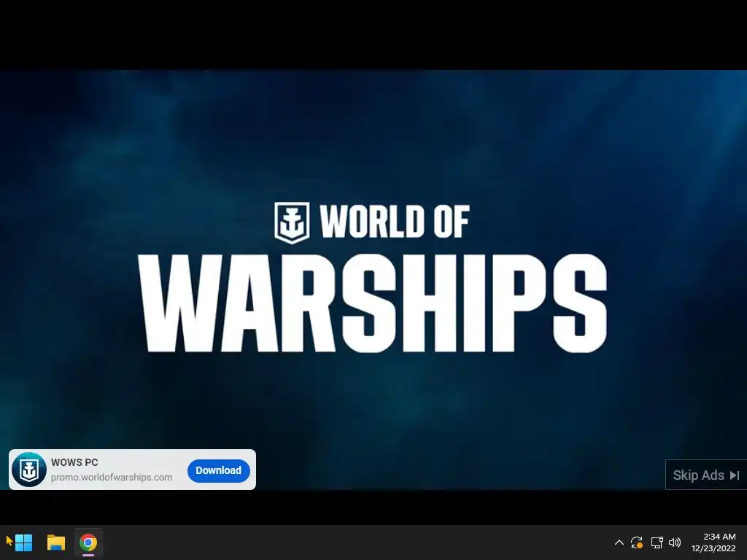Click the WOWS PC advertiser title
This screenshot has height=560, width=747.
(x=74, y=462)
